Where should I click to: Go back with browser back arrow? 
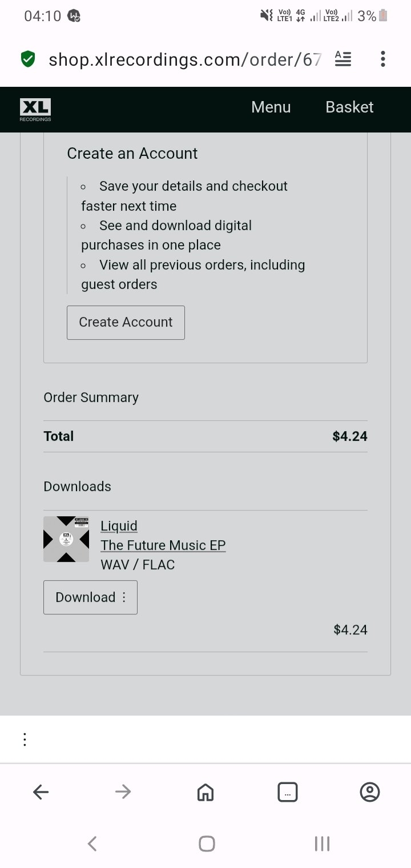41,792
